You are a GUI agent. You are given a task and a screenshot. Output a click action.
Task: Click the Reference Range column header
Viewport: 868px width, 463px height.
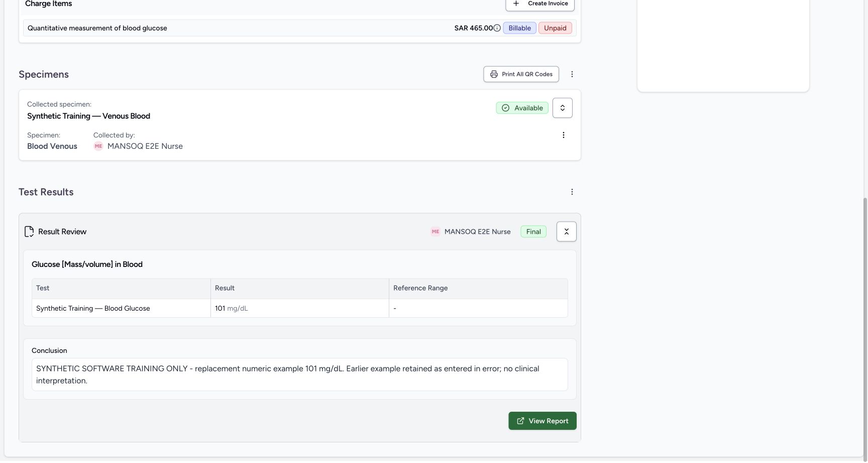click(x=478, y=289)
